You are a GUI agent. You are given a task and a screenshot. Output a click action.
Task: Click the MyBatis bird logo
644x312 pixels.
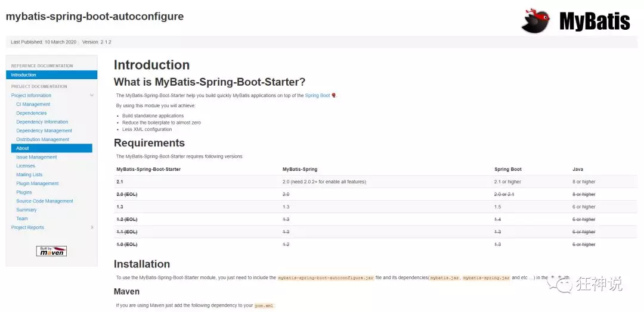[x=535, y=20]
